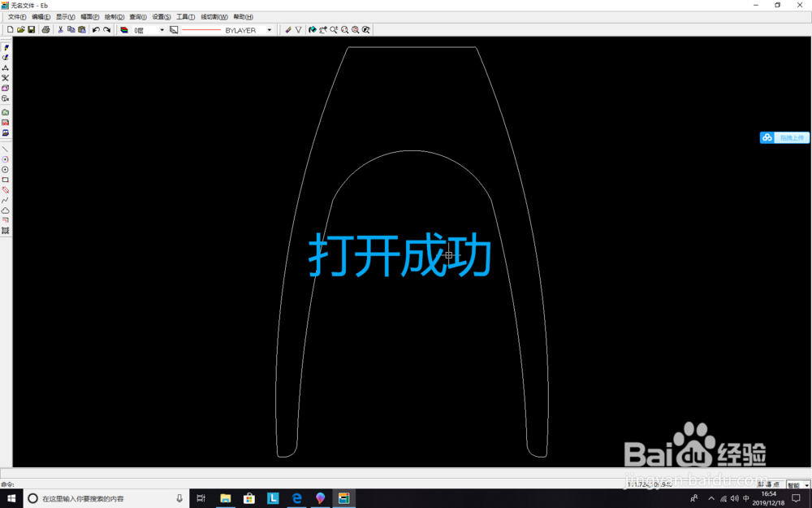Screen dimensions: 812x508
Task: Click the Windows Start button
Action: point(11,498)
